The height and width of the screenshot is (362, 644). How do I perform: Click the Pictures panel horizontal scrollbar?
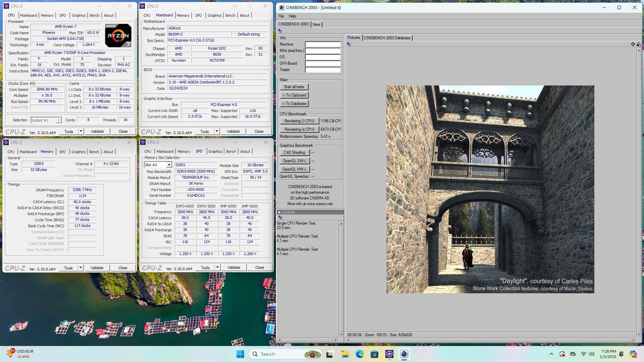(490, 340)
